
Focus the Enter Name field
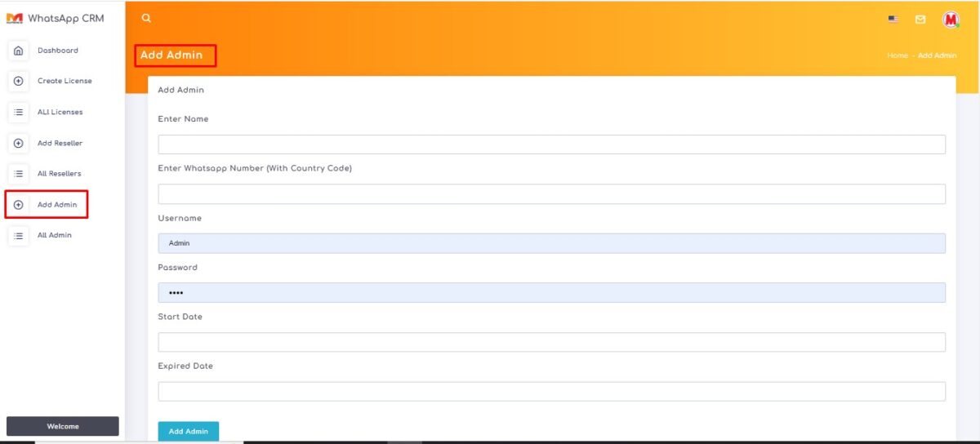point(551,144)
